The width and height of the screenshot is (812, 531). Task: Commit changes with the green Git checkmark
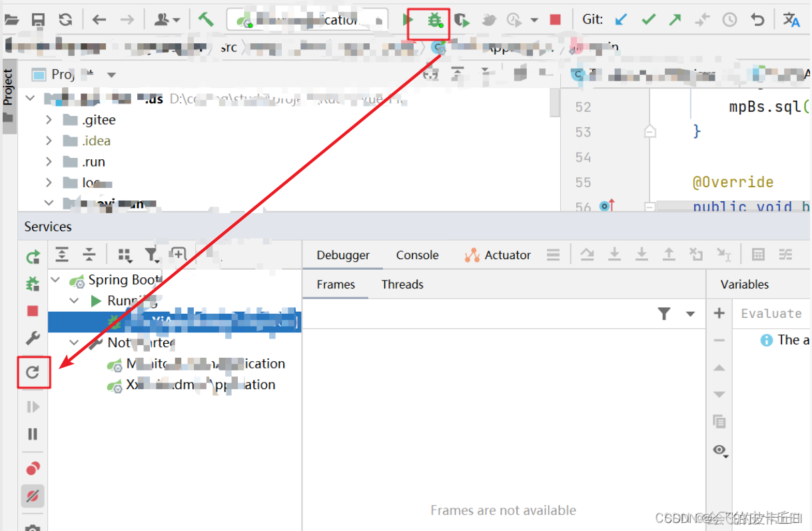(649, 20)
